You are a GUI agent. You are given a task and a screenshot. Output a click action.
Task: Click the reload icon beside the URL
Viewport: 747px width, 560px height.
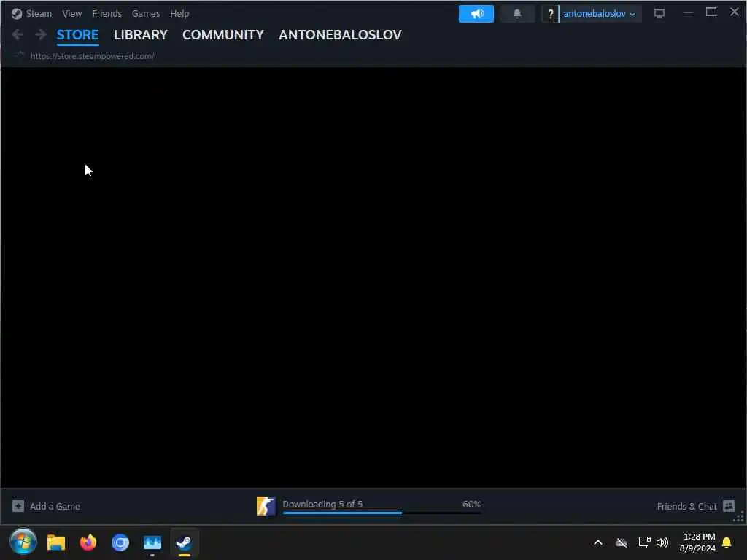(19, 55)
